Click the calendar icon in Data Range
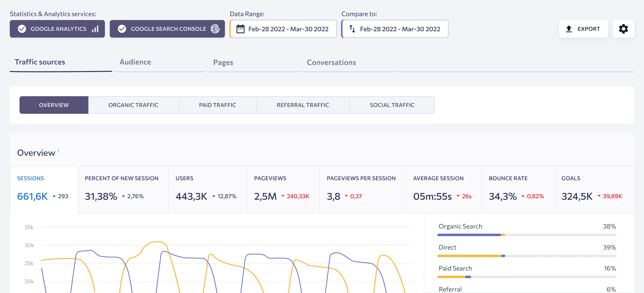Screen dimensions: 644x293 point(241,29)
